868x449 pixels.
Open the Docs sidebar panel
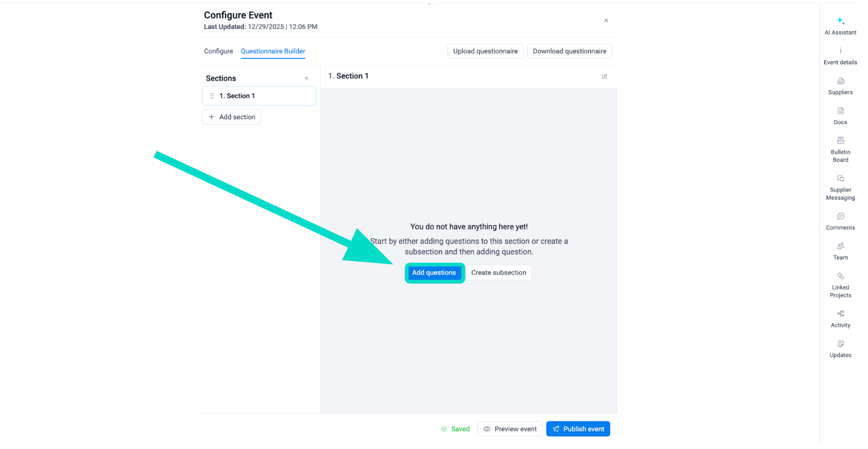840,116
